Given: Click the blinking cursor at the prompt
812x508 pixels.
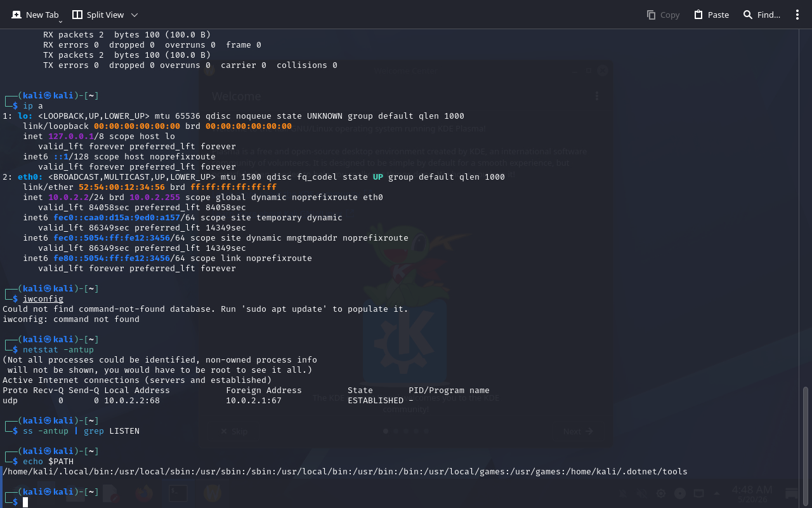Looking at the screenshot, I should coord(25,502).
